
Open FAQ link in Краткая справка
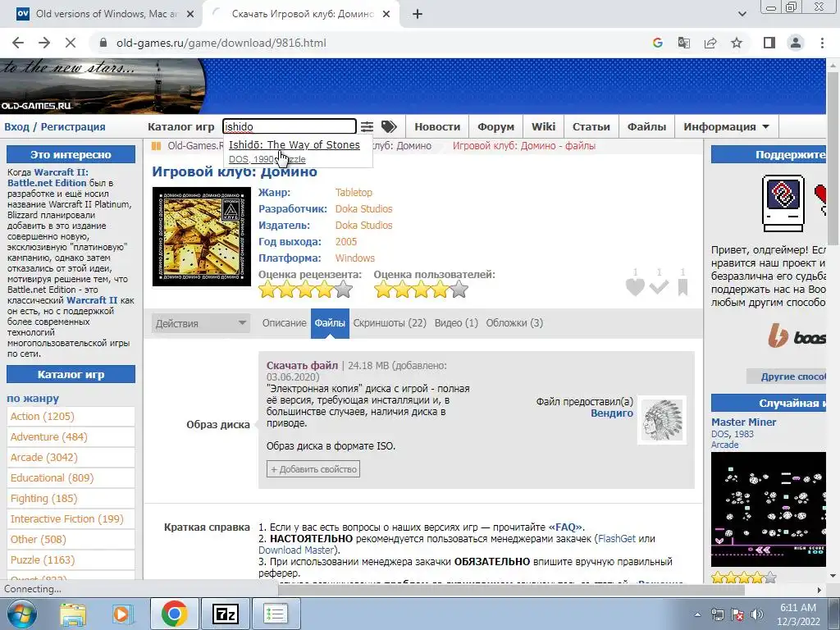pyautogui.click(x=565, y=527)
